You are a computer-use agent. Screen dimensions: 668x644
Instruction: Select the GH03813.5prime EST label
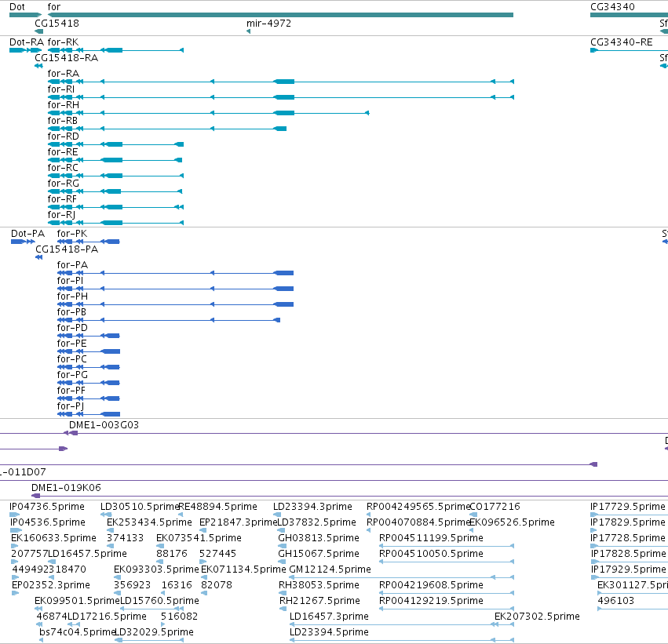point(318,538)
